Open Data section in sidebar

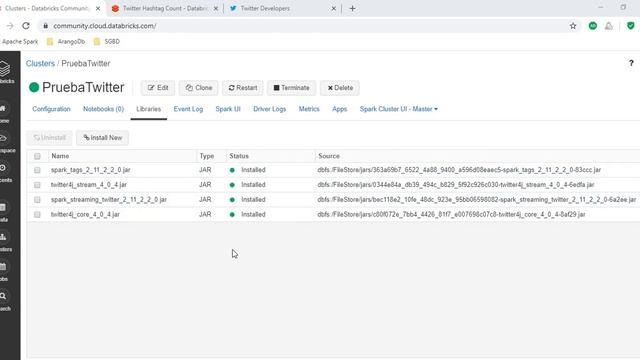click(3, 212)
